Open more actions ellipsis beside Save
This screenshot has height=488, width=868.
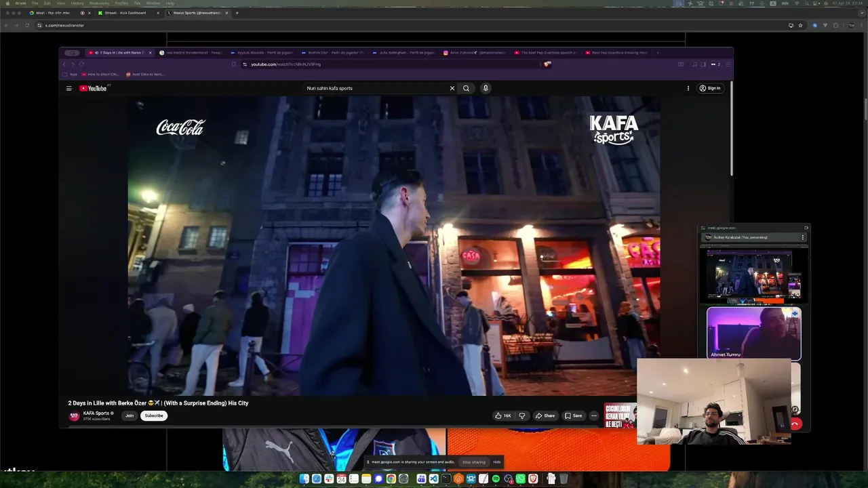click(594, 415)
